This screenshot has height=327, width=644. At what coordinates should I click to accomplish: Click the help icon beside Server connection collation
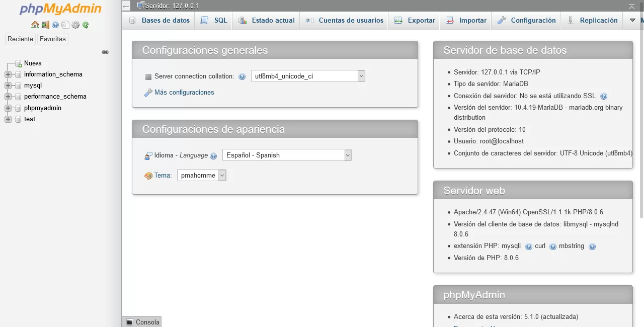(242, 77)
